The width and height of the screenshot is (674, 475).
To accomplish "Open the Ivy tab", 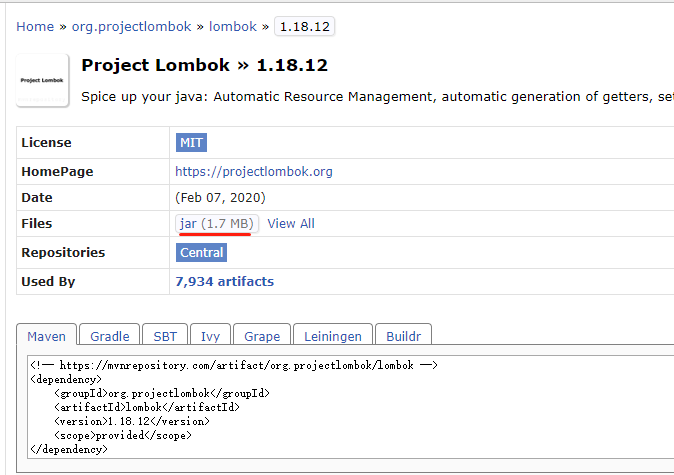I will [210, 336].
